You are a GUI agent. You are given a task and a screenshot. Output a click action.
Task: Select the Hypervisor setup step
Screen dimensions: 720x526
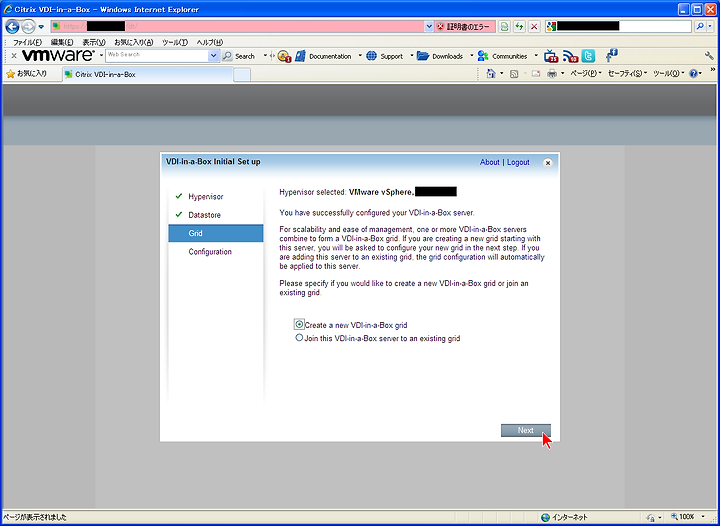[216, 196]
